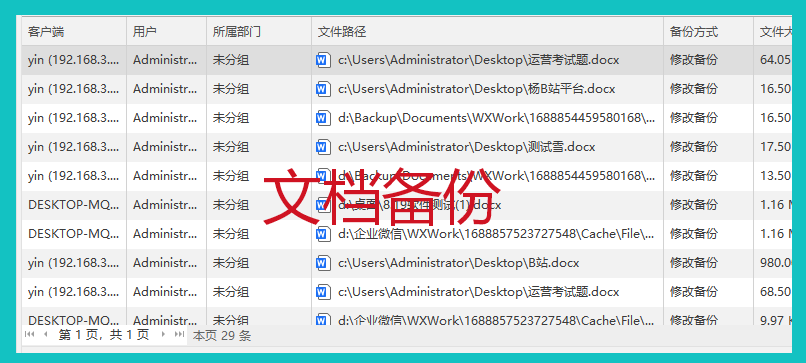This screenshot has height=363, width=806.
Task: Click 未分组 department in 测试雪.docx row
Action: [x=231, y=148]
